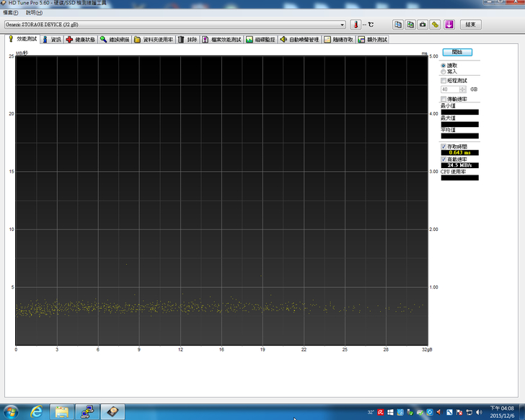Switch to the 錯誤掃描 tab
The height and width of the screenshot is (420, 525).
click(115, 40)
